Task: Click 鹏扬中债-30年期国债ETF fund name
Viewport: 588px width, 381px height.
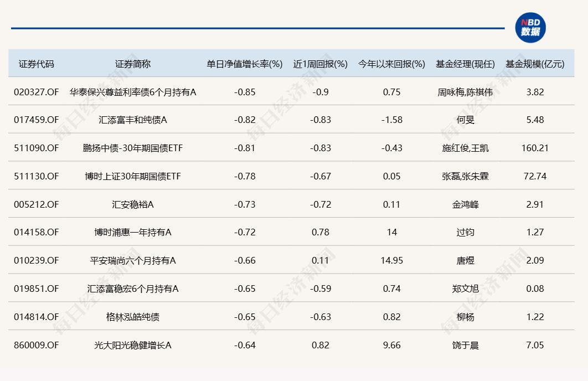Action: point(133,148)
